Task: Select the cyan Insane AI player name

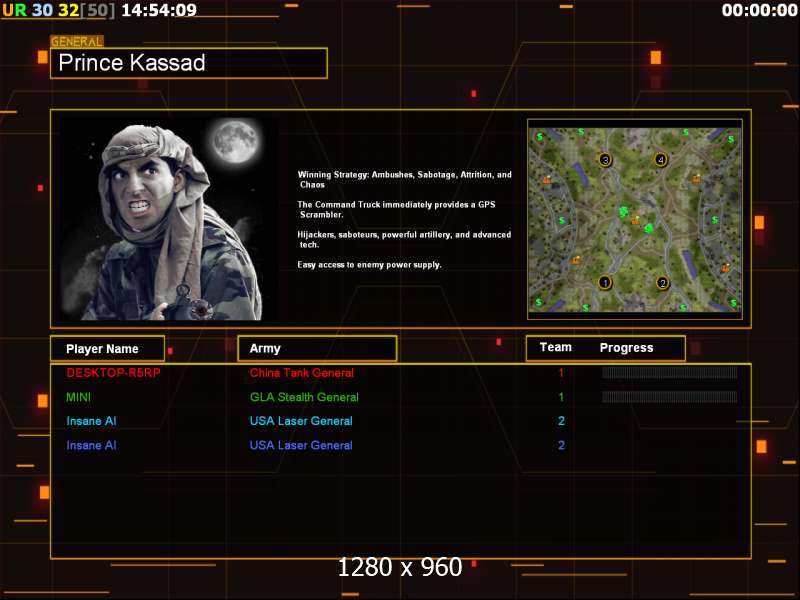Action: (91, 421)
